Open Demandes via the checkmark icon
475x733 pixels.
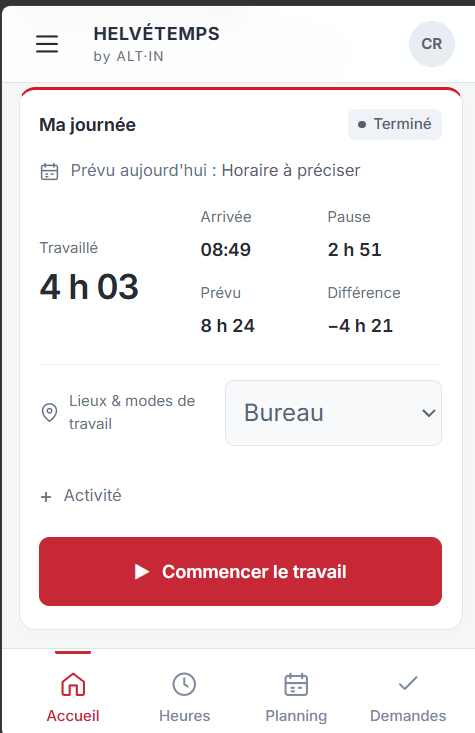[x=408, y=684]
